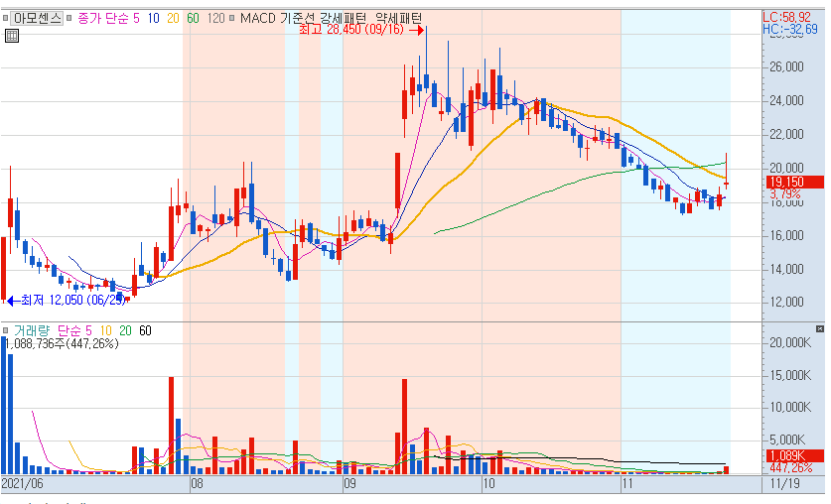Image resolution: width=831 pixels, height=504 pixels.
Task: Select the orange volume 10 moving average label
Action: (x=105, y=331)
